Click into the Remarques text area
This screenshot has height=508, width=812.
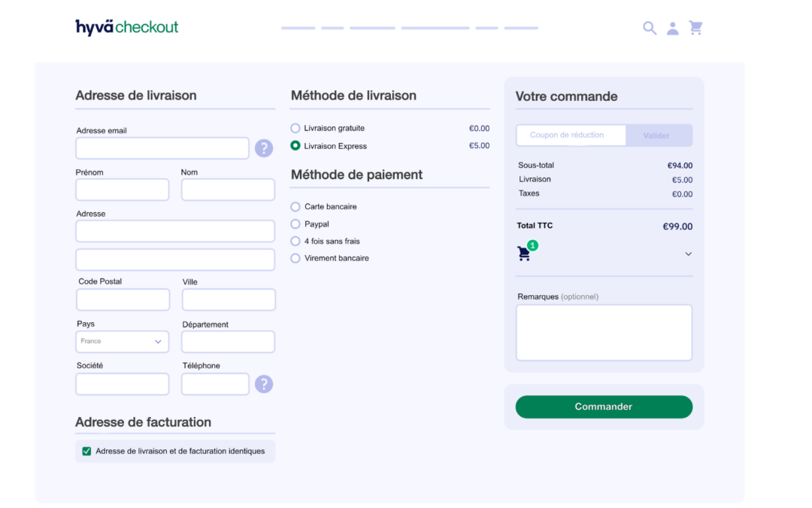604,333
